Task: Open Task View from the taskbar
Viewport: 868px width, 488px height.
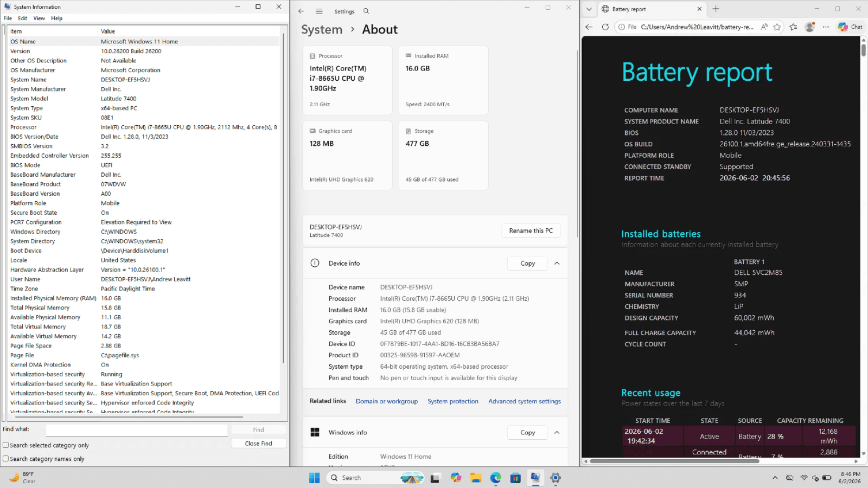Action: (x=435, y=478)
